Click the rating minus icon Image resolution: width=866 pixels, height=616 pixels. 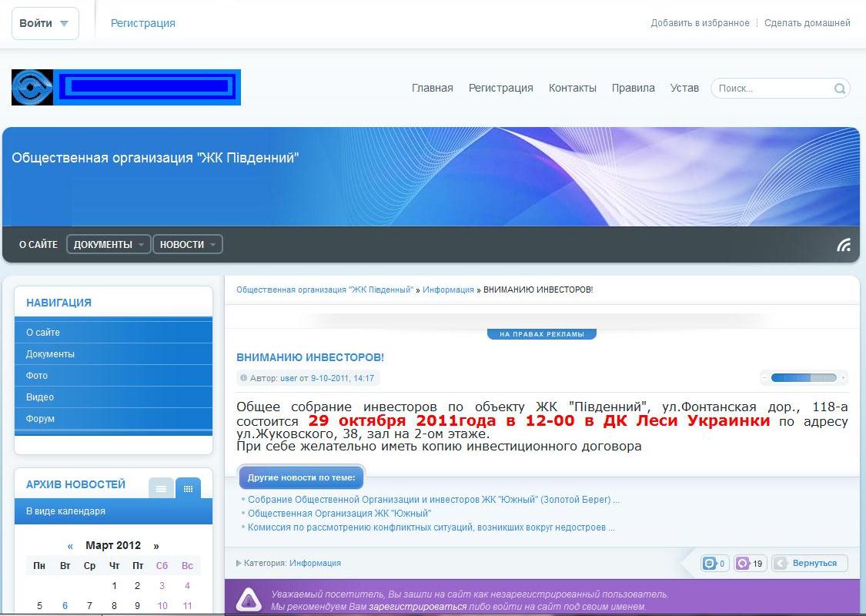click(765, 378)
